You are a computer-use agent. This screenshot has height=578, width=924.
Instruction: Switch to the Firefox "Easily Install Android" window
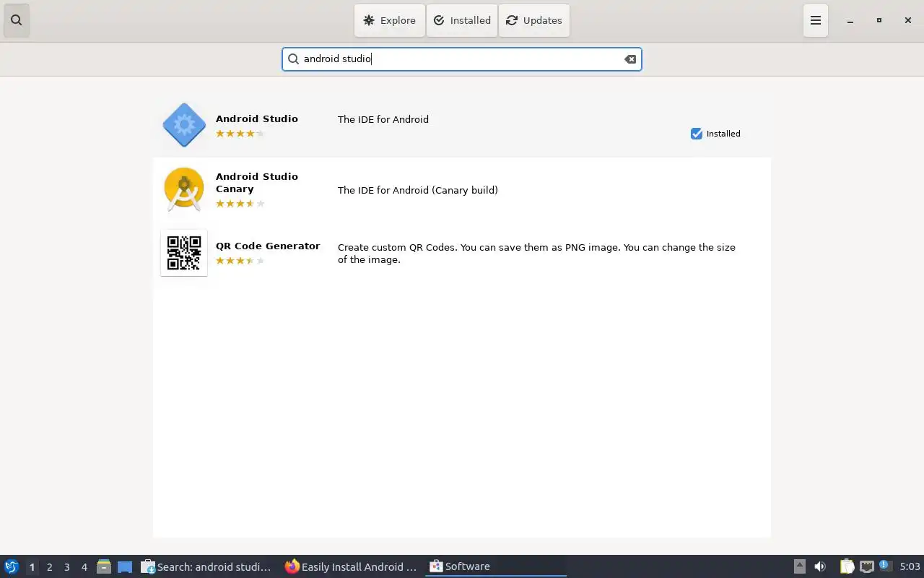[x=352, y=567]
